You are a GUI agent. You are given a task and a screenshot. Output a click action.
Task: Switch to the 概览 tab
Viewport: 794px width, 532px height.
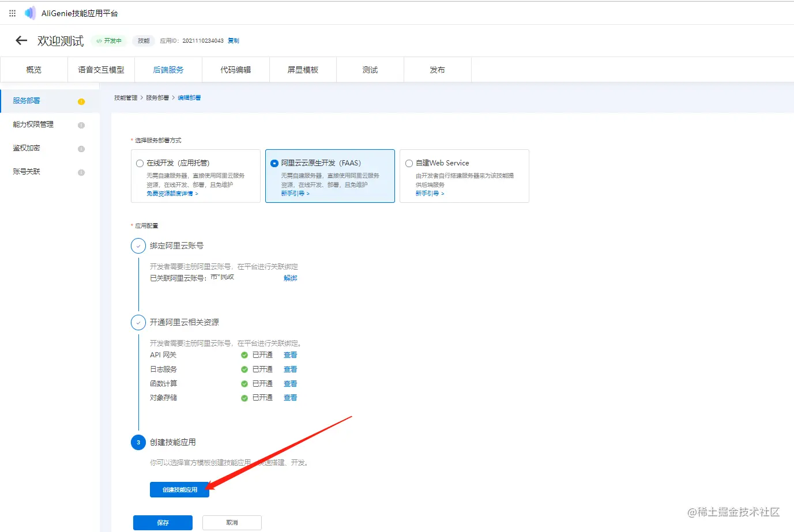coord(34,70)
